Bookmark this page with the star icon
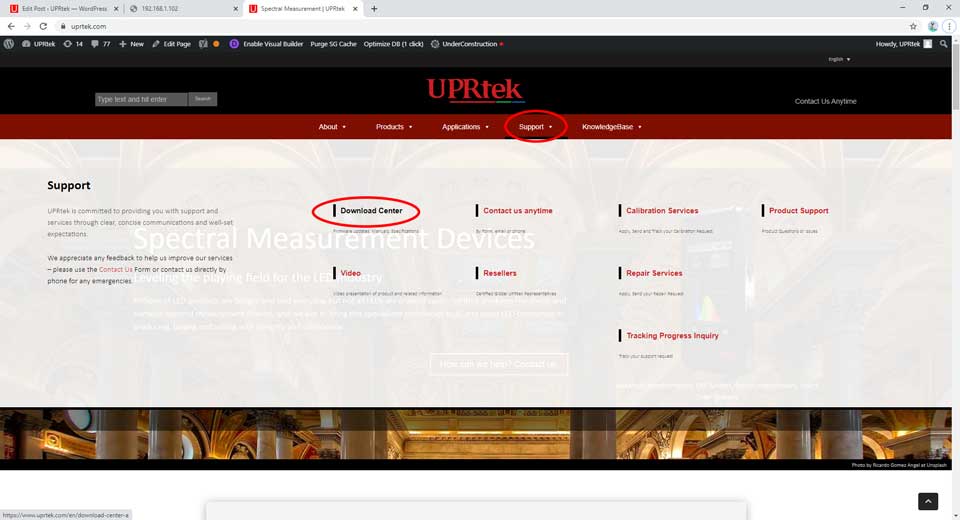Viewport: 960px width, 520px height. tap(913, 26)
